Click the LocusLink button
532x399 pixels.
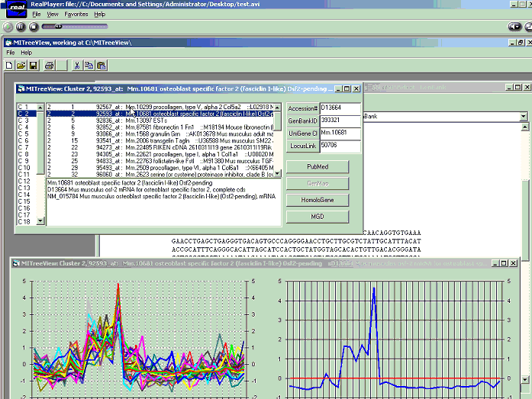(x=303, y=146)
